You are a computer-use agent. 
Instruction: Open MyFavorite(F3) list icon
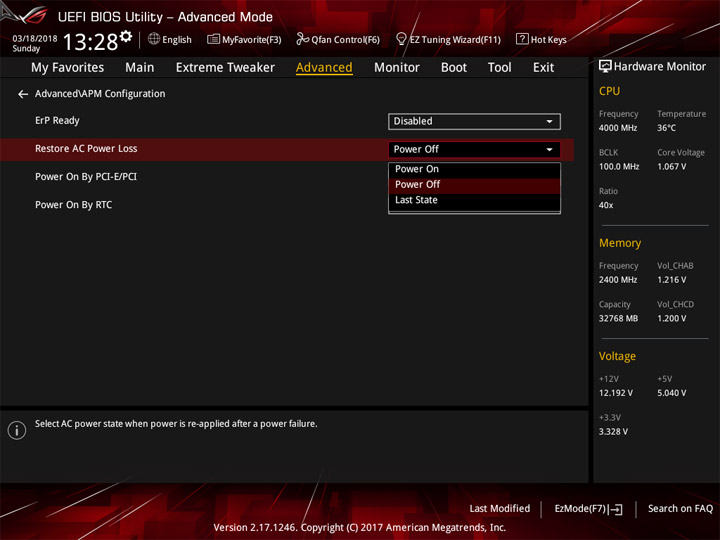point(213,39)
